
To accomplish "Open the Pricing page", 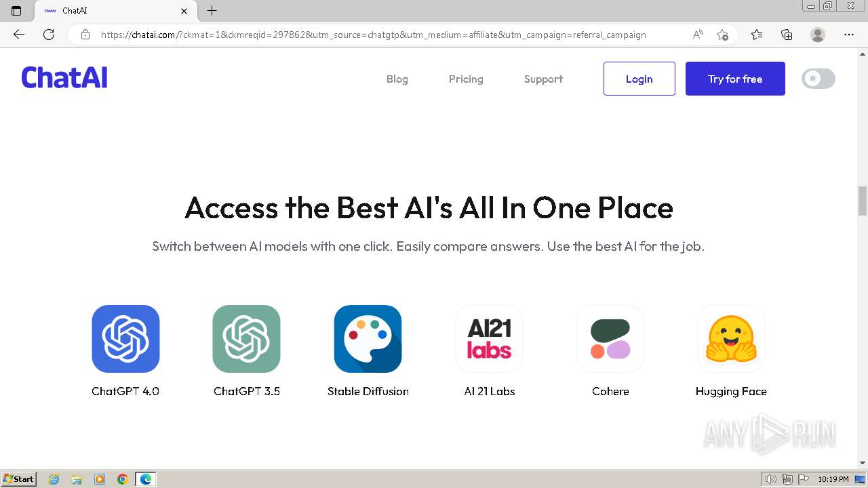I will point(466,79).
